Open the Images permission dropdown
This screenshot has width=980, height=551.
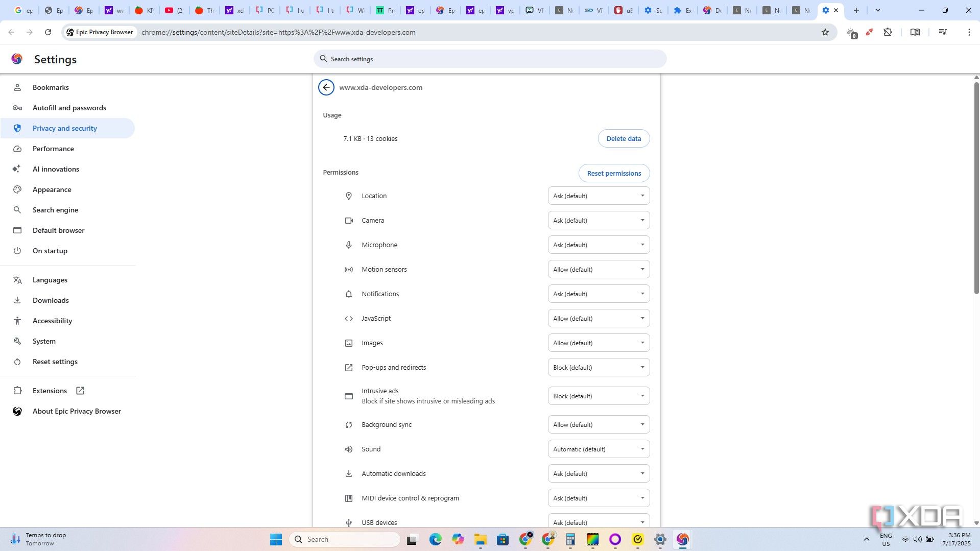click(x=599, y=343)
